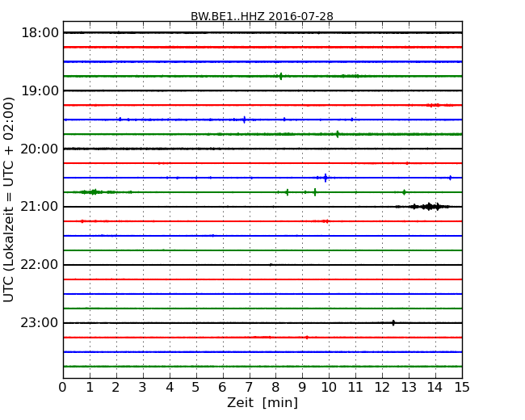Click x-axis tick label 8

click(275, 388)
